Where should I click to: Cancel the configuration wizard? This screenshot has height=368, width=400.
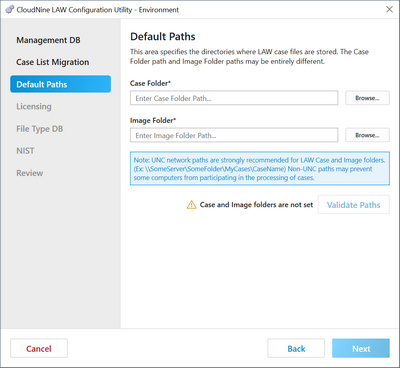click(39, 348)
